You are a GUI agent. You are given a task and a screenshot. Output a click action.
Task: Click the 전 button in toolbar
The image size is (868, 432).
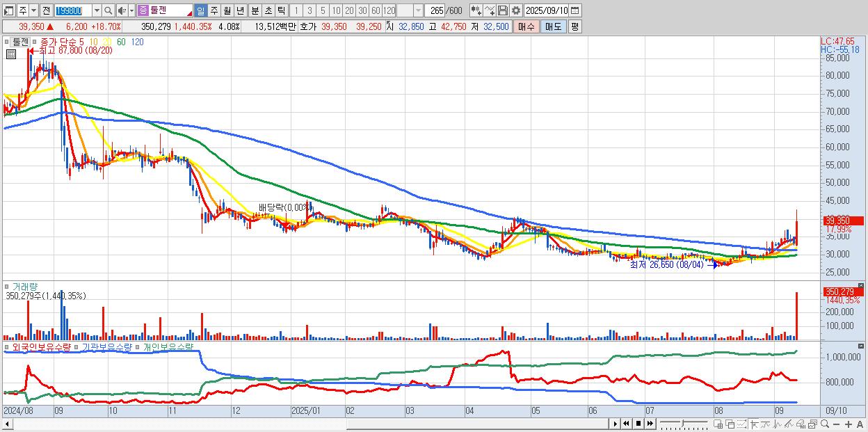pyautogui.click(x=46, y=10)
